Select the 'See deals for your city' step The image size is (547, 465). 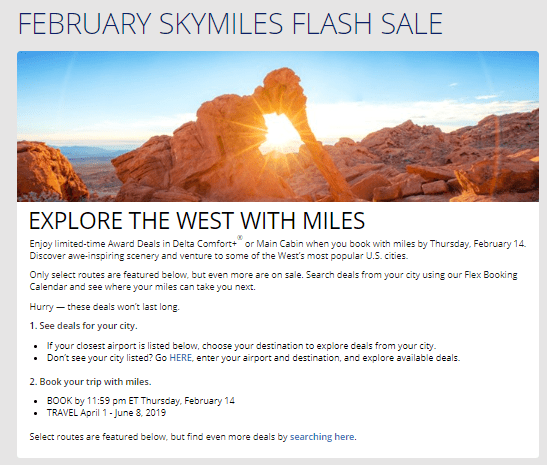(x=84, y=326)
